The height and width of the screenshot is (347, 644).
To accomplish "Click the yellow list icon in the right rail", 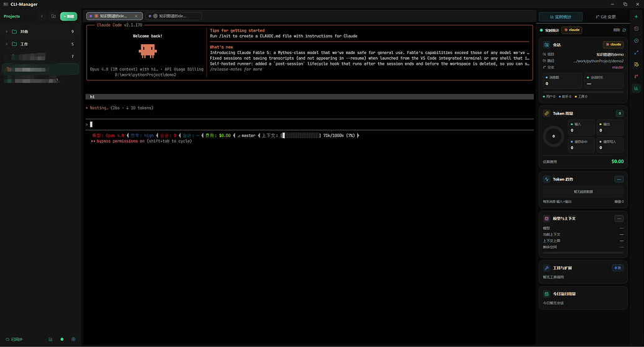I will click(636, 65).
